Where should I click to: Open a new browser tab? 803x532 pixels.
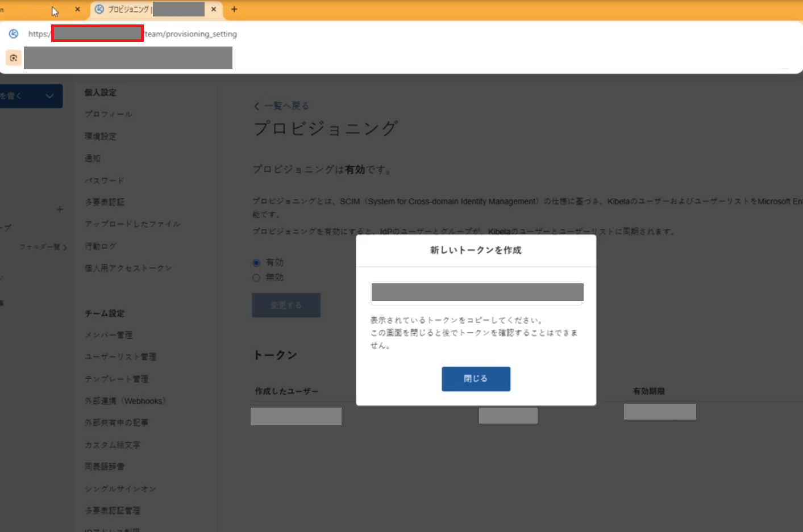234,9
